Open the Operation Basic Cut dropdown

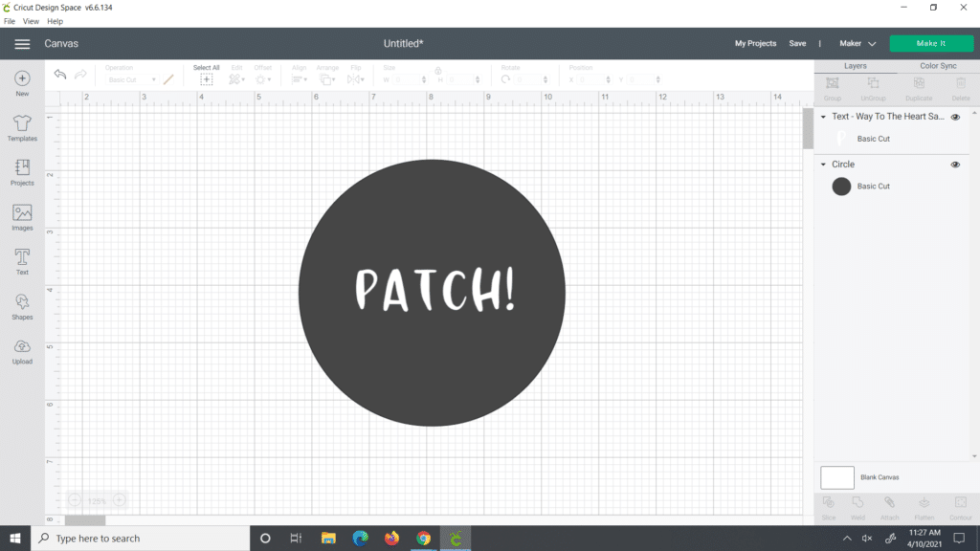pos(131,80)
